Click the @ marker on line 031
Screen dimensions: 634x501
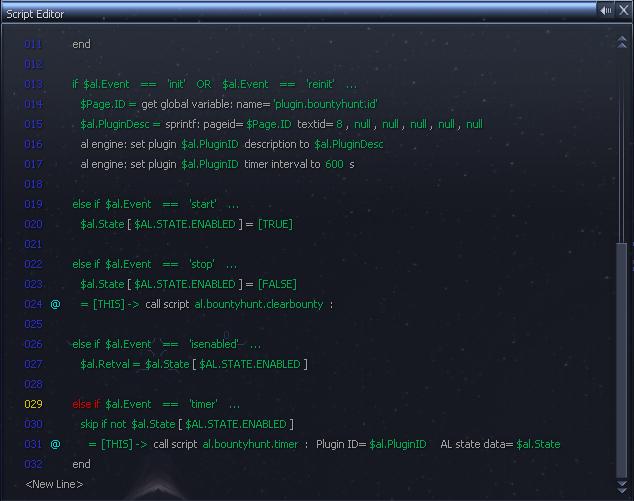tap(55, 444)
